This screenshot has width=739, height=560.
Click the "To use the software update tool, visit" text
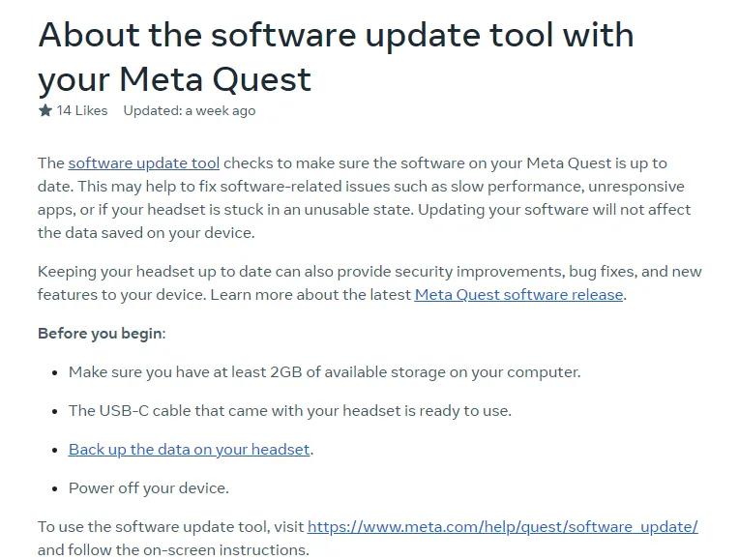point(170,526)
